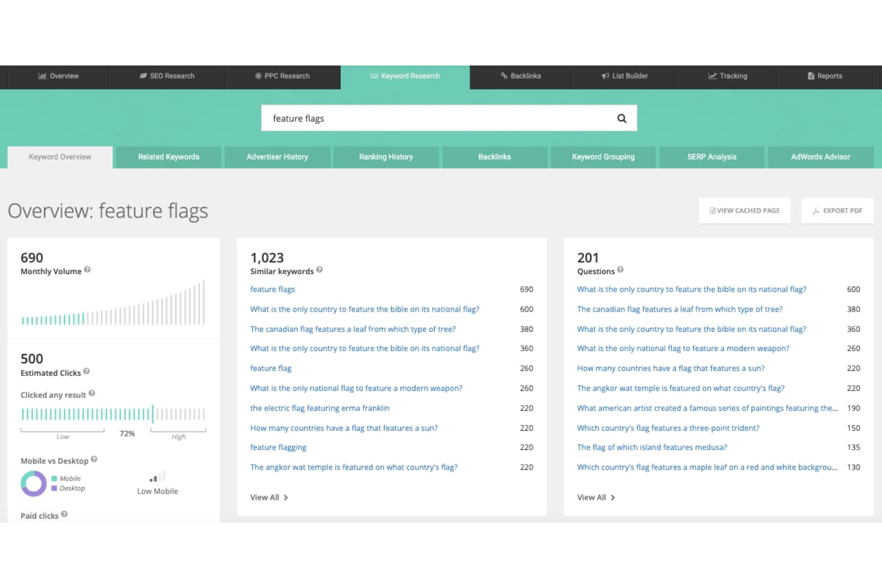Switch to the Related Keywords tab
882x588 pixels.
click(169, 157)
